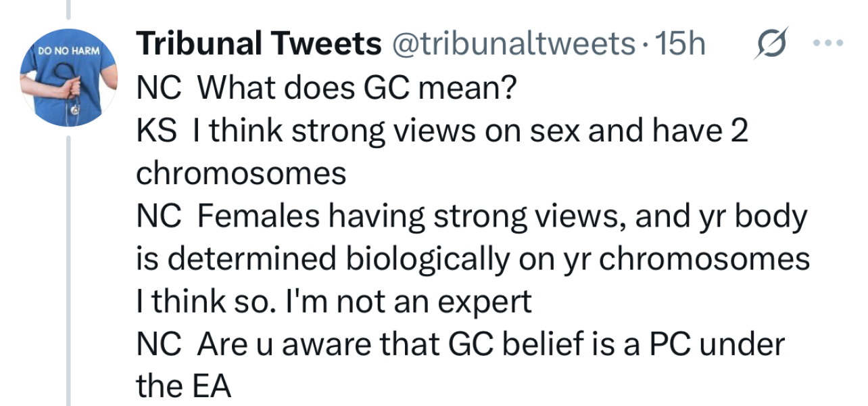Click the "is determined biologically" line

(x=473, y=259)
